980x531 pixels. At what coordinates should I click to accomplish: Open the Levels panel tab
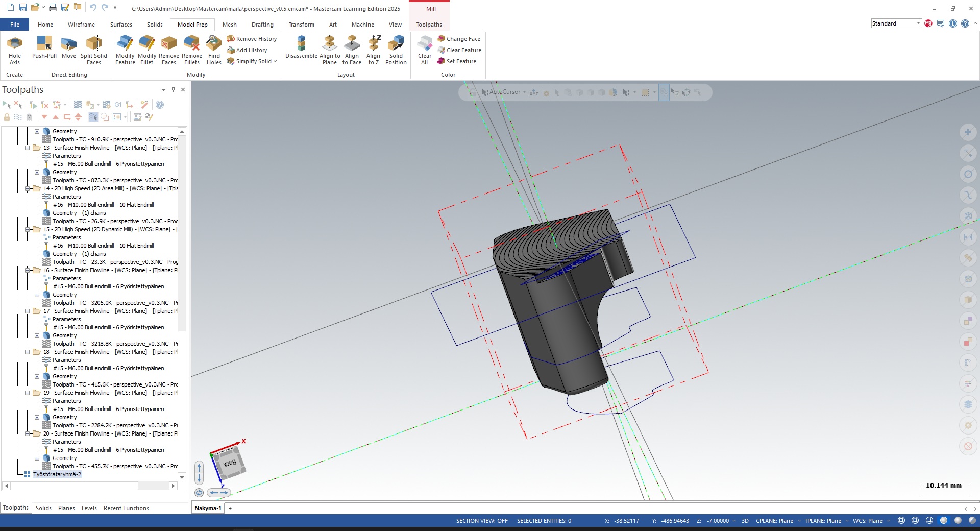[x=89, y=508]
